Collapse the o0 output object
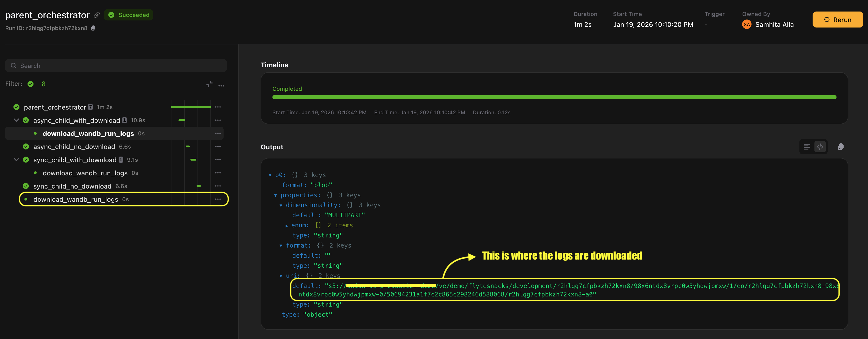 (x=270, y=175)
